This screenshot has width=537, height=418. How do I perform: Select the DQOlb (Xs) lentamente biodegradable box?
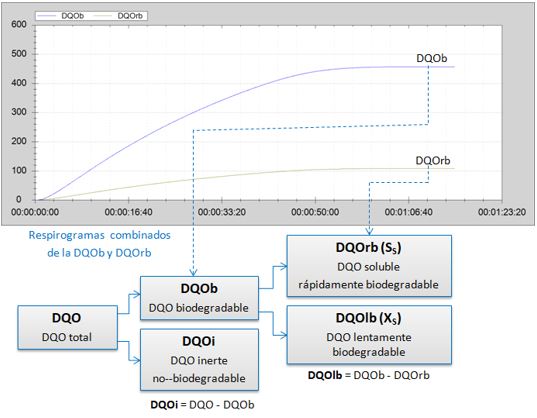[369, 334]
